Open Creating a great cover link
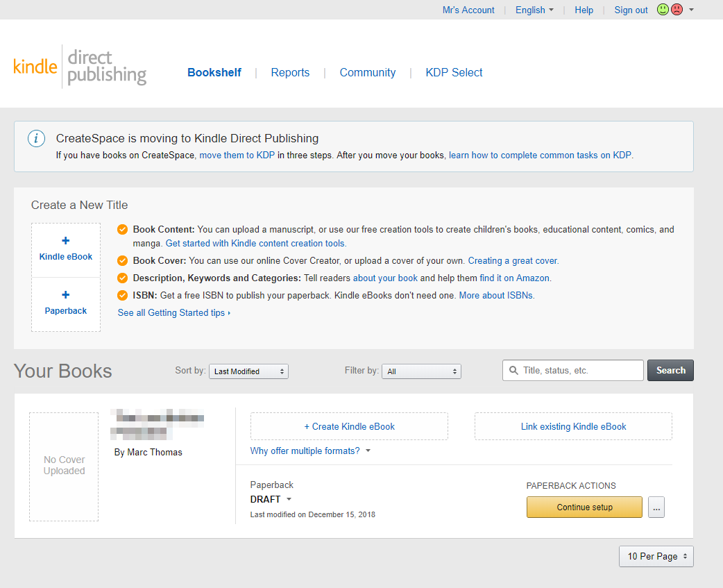 512,261
